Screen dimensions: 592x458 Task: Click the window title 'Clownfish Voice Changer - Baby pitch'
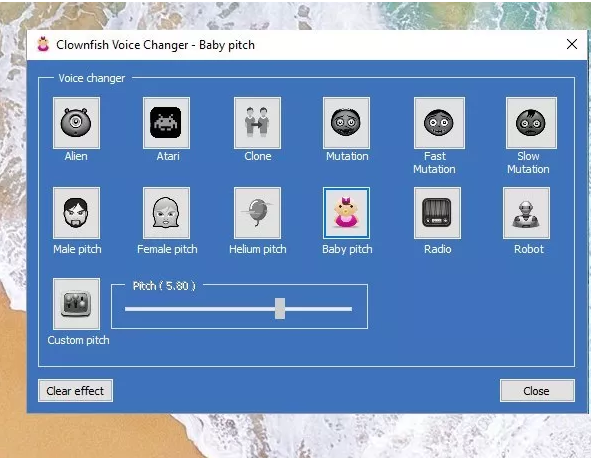point(155,45)
